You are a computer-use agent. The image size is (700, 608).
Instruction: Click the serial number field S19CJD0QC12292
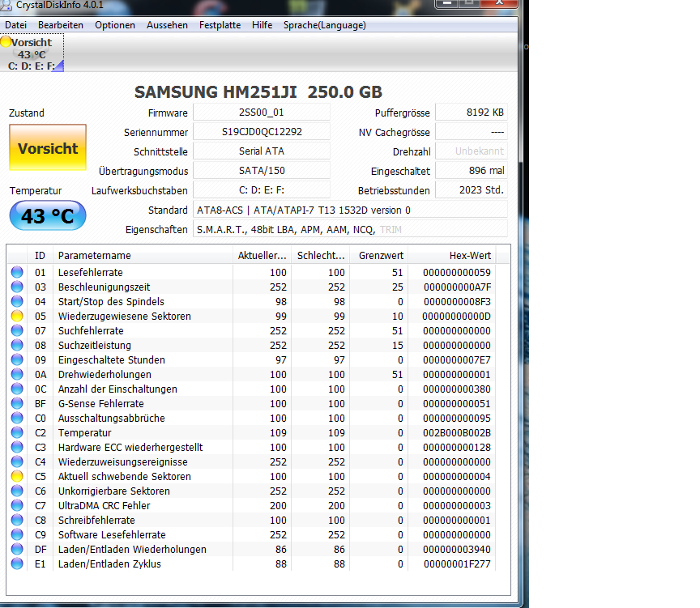tap(262, 132)
